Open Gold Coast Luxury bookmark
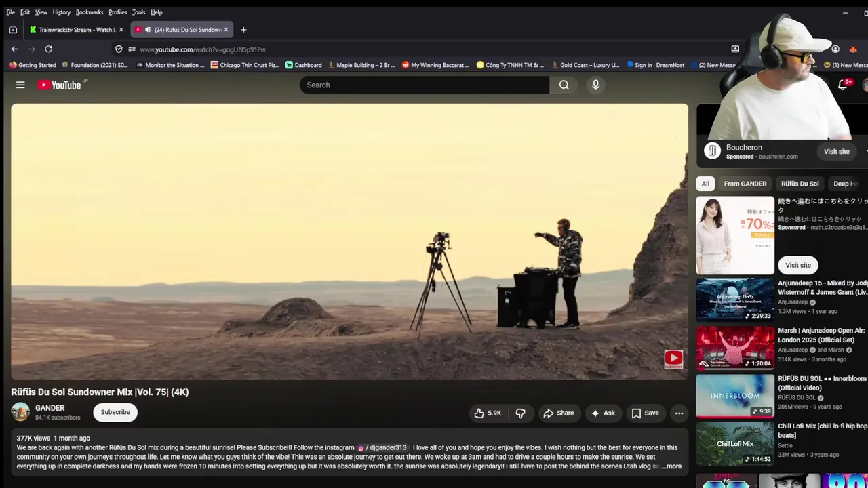This screenshot has height=488, width=868. (x=585, y=65)
